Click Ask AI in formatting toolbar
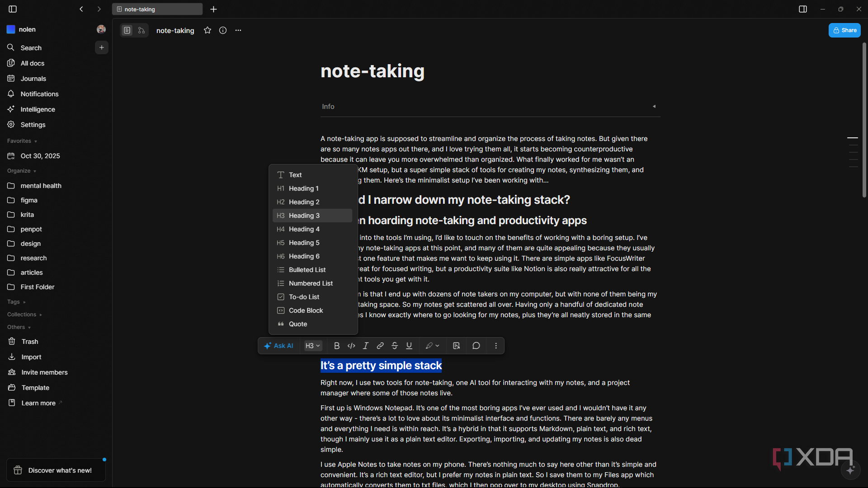The image size is (868, 488). [x=279, y=346]
